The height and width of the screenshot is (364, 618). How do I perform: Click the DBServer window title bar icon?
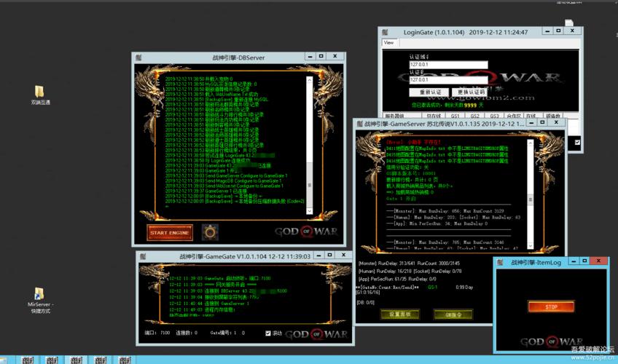click(x=138, y=58)
